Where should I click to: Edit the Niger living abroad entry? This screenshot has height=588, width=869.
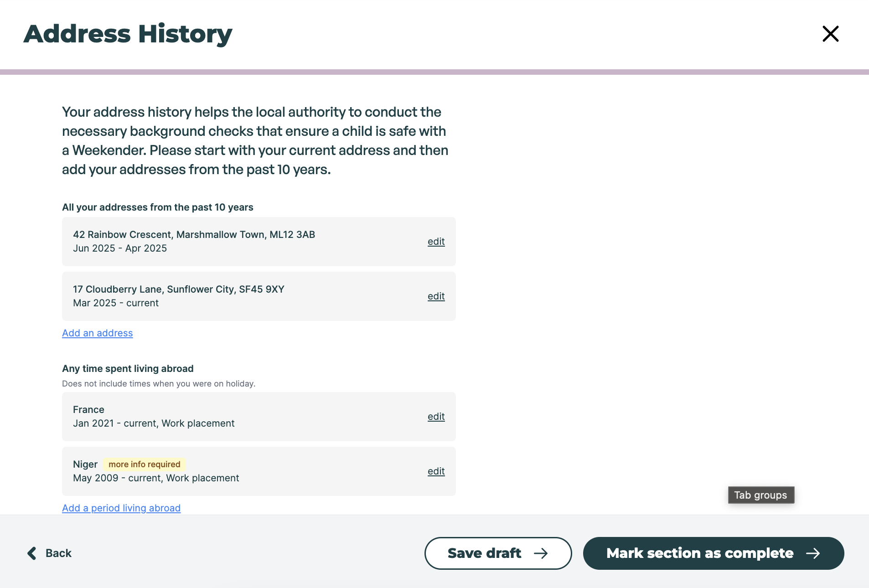point(436,471)
